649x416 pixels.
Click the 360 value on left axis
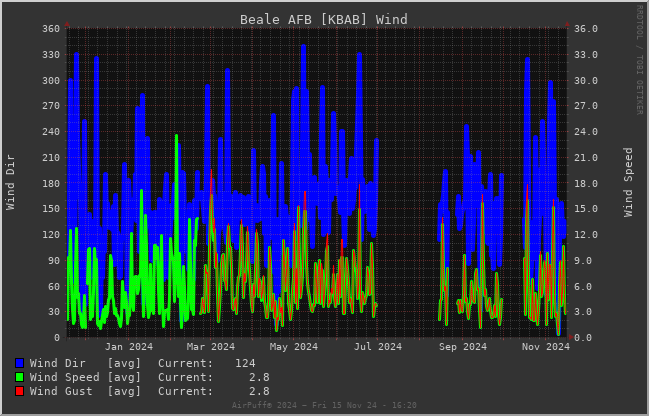(51, 29)
